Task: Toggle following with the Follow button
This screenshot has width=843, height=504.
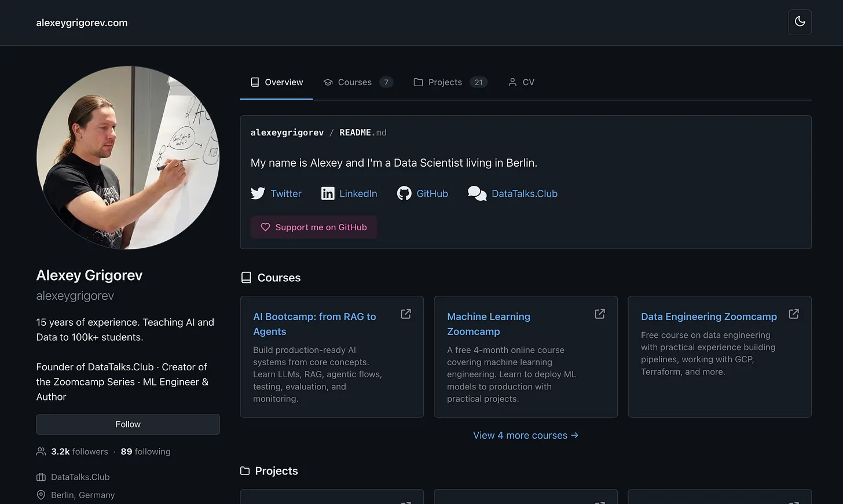Action: (127, 424)
